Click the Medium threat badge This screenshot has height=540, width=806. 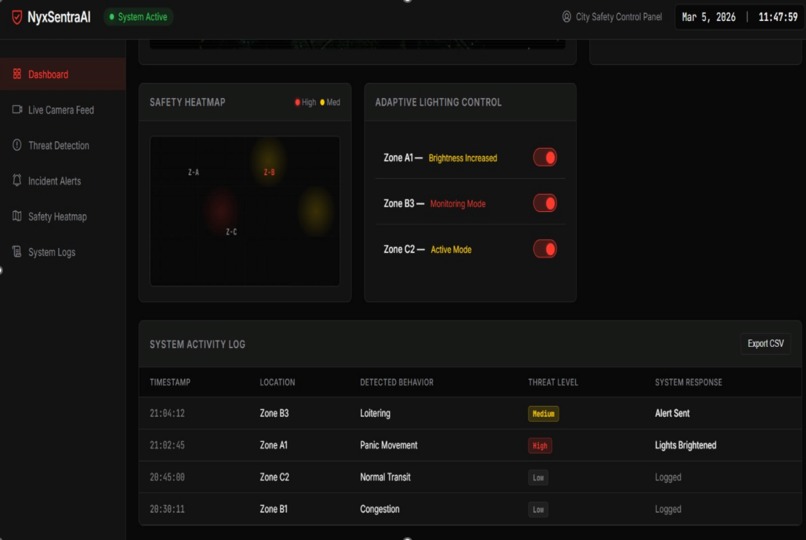[543, 414]
